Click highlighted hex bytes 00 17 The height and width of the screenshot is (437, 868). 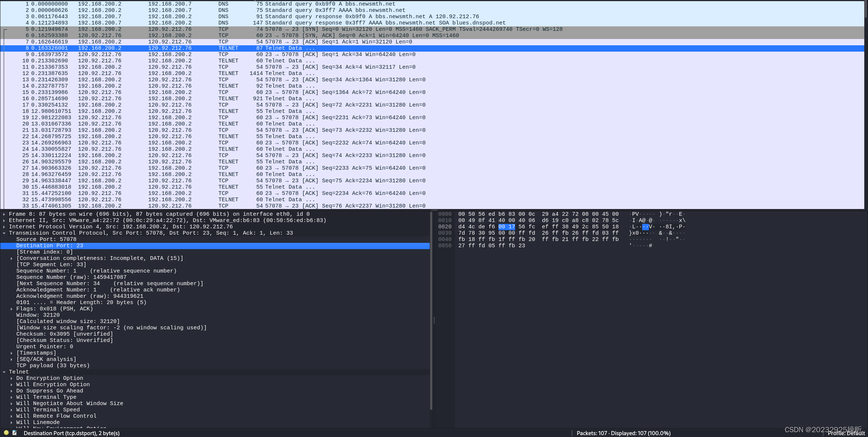coord(507,227)
